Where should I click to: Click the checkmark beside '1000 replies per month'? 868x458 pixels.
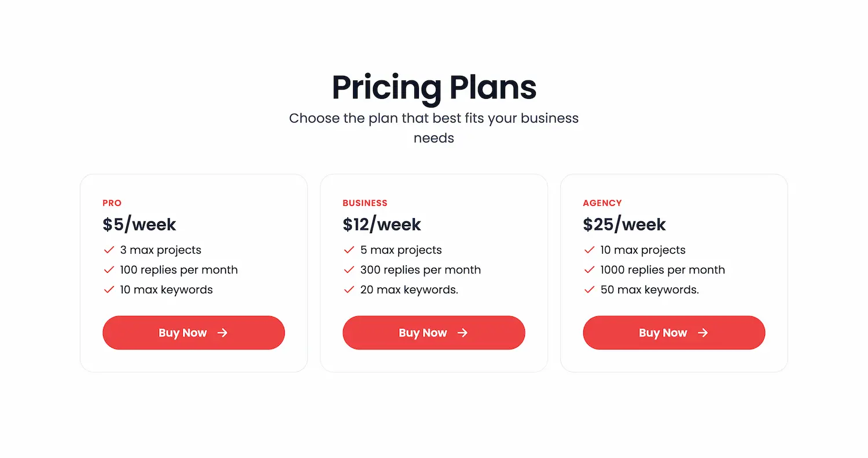pos(589,269)
